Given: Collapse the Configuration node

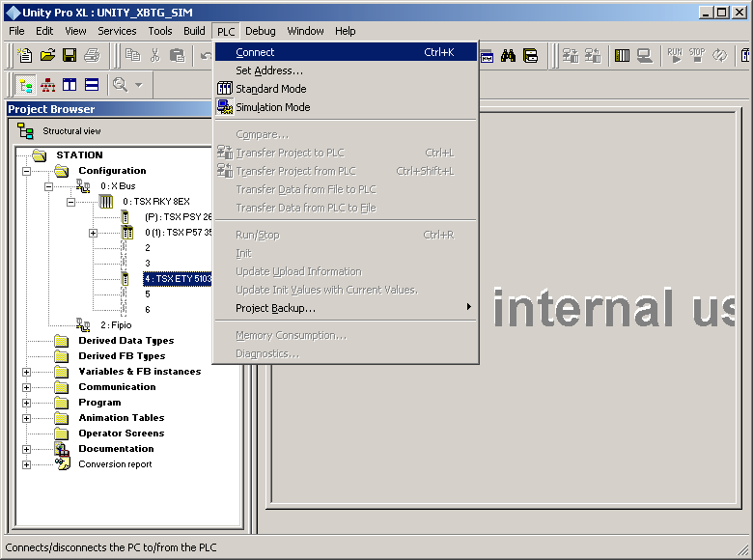Looking at the screenshot, I should click(x=26, y=171).
